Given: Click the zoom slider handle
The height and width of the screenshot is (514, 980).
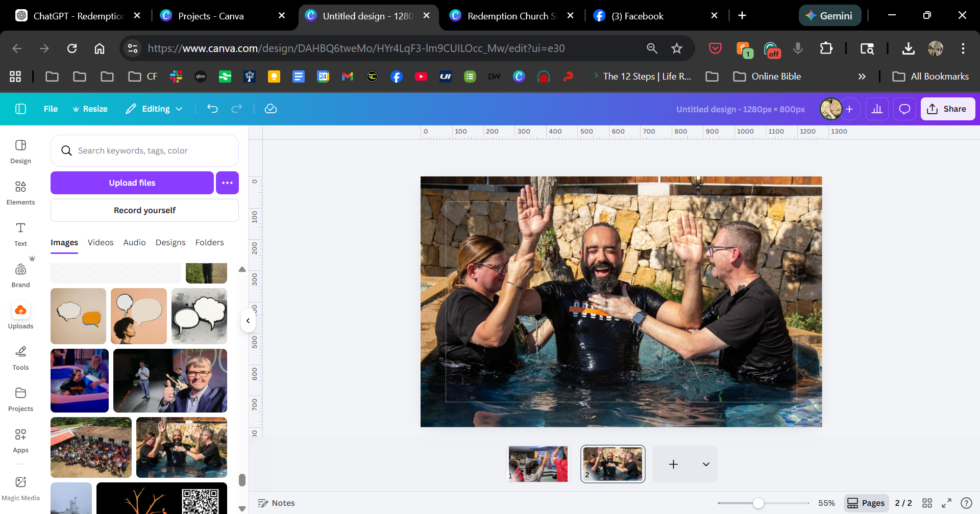Looking at the screenshot, I should click(758, 503).
